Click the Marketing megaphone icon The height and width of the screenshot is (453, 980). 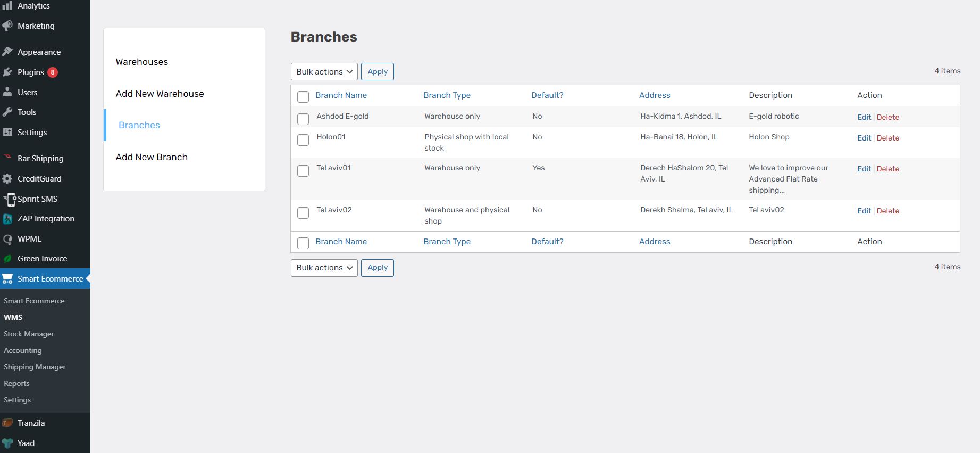click(7, 26)
